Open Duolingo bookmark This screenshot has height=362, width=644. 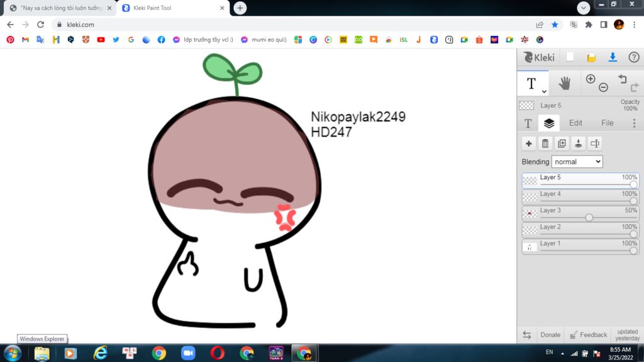click(358, 40)
